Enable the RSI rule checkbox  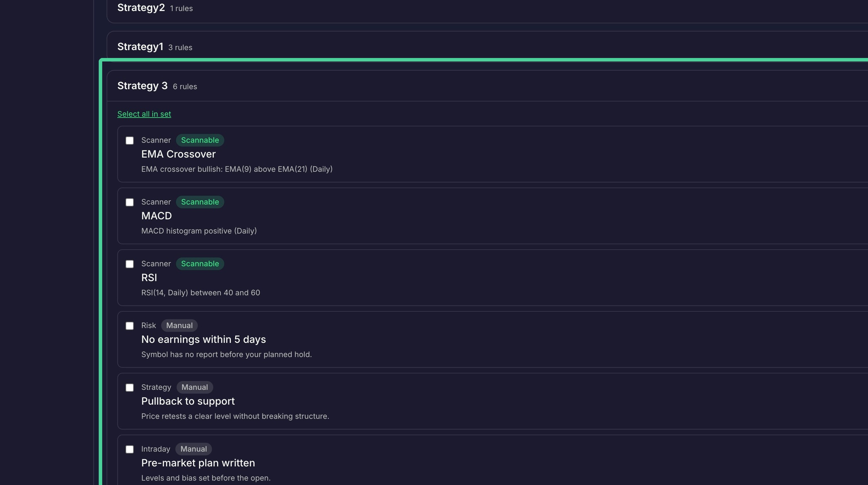click(129, 264)
